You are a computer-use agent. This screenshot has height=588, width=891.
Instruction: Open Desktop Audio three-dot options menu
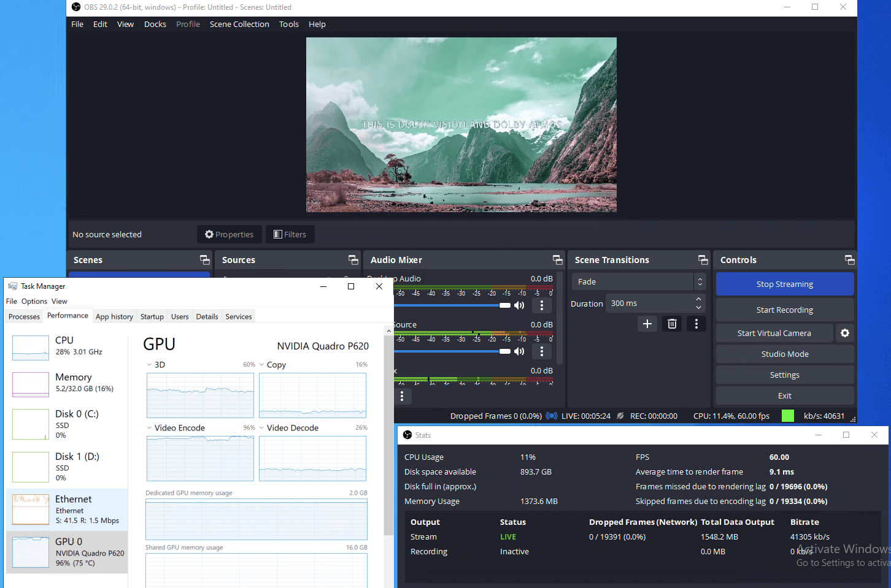pyautogui.click(x=541, y=305)
